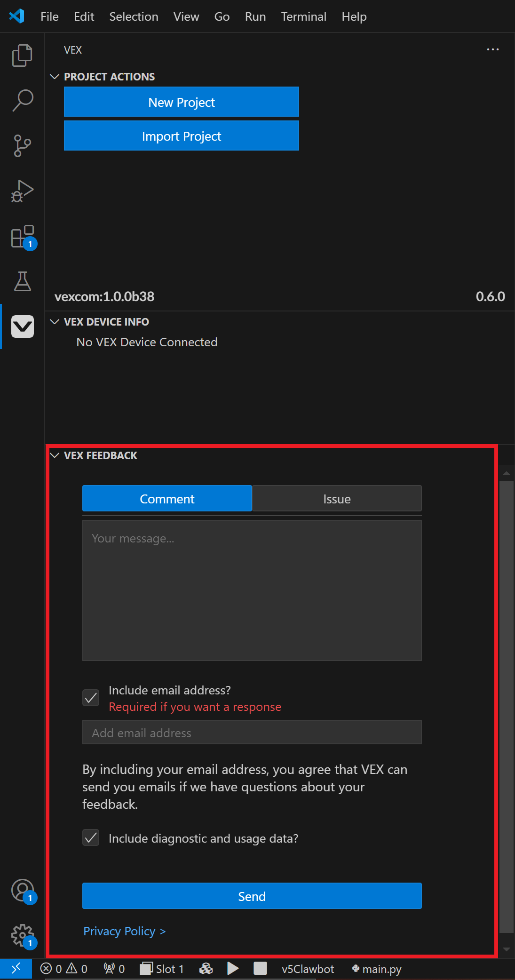Toggle Include diagnostic and usage data checkbox
Viewport: 515px width, 980px height.
click(x=91, y=838)
